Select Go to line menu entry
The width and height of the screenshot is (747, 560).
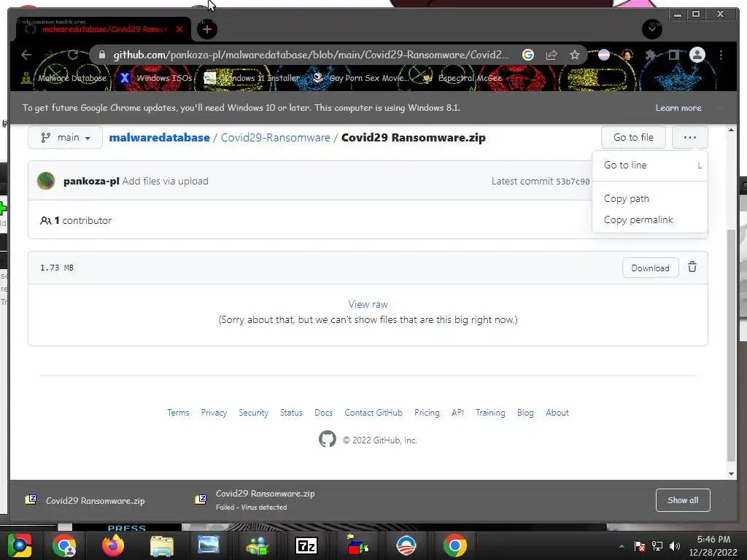coord(650,166)
